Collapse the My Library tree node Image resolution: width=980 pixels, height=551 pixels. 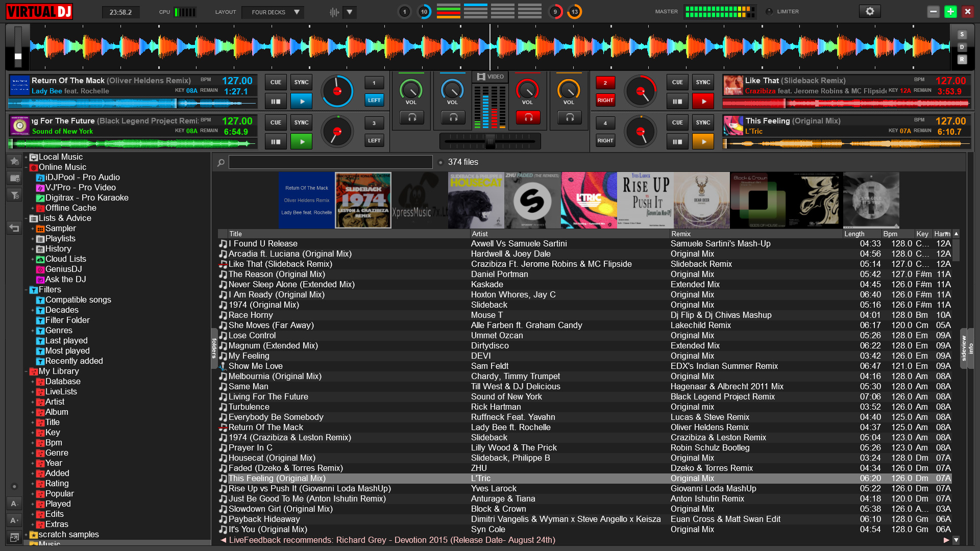coord(26,371)
